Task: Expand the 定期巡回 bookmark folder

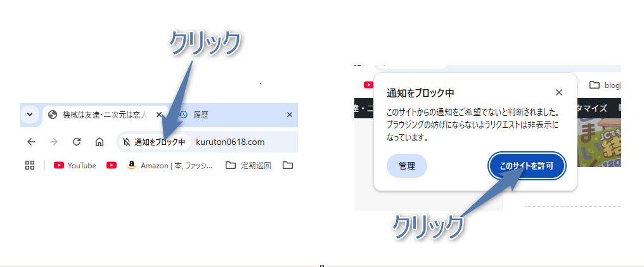Action: click(248, 166)
